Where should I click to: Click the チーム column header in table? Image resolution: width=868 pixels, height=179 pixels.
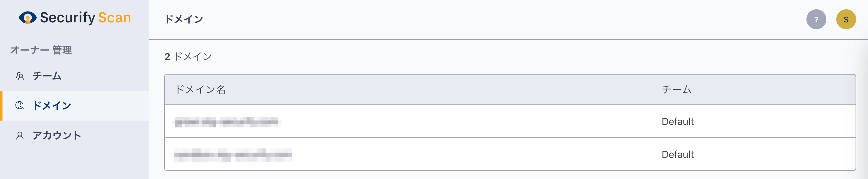[x=676, y=89]
